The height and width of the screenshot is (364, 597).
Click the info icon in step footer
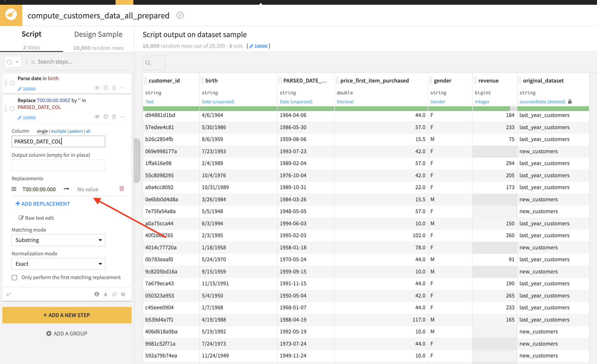point(97,294)
